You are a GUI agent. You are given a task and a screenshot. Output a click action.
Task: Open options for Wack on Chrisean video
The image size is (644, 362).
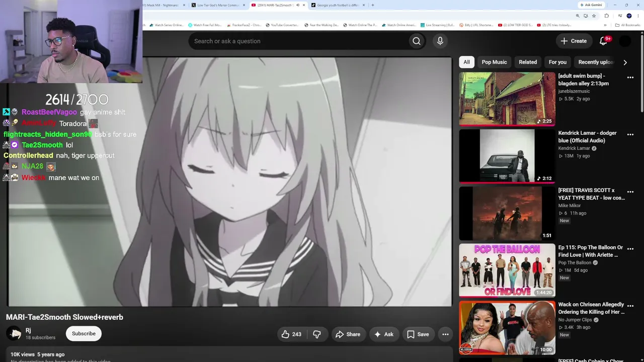point(630,306)
